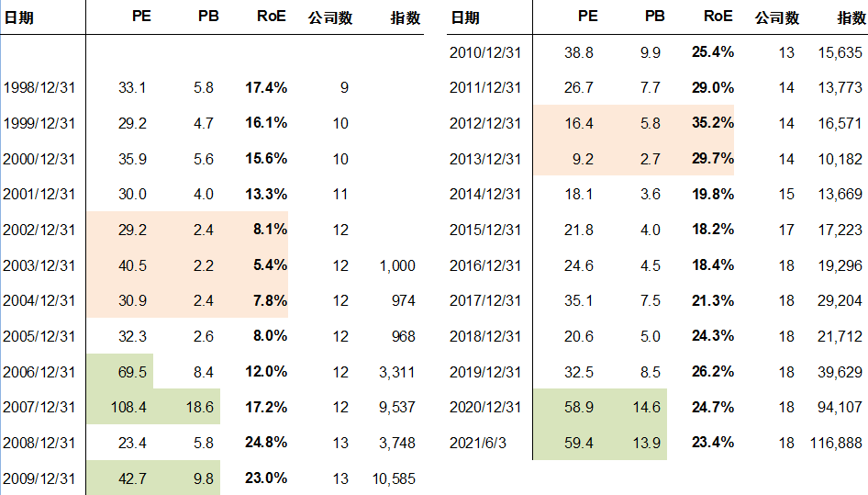The width and height of the screenshot is (868, 495).
Task: Click the RoE value 35.2% for 2012
Action: pos(712,123)
